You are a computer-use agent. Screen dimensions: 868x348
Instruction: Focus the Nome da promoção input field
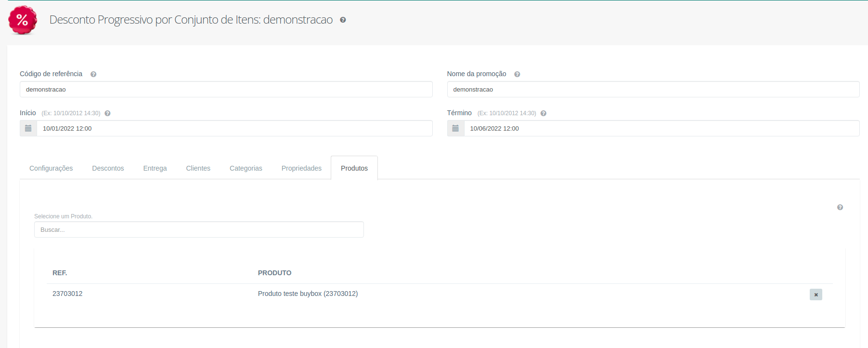(653, 89)
